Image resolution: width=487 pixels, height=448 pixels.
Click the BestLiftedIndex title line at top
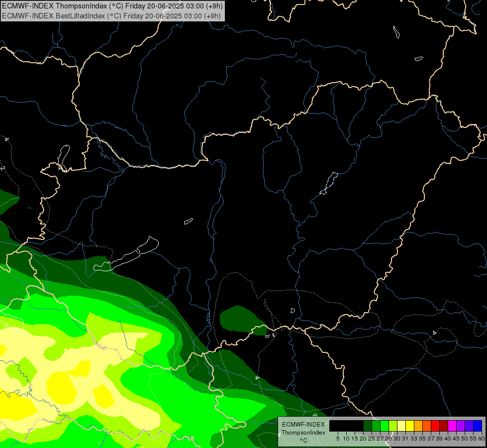(111, 16)
